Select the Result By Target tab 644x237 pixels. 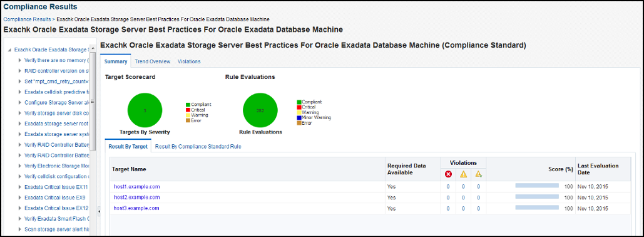click(x=128, y=147)
